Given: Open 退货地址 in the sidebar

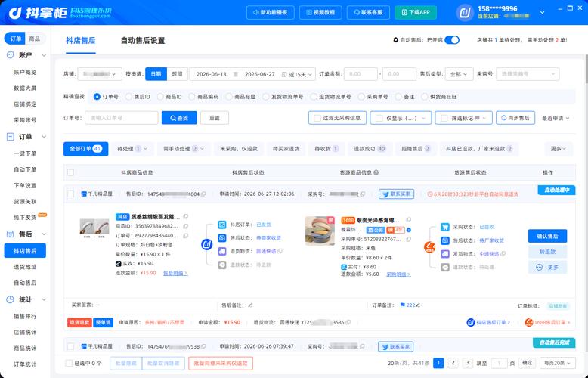Looking at the screenshot, I should [x=25, y=267].
